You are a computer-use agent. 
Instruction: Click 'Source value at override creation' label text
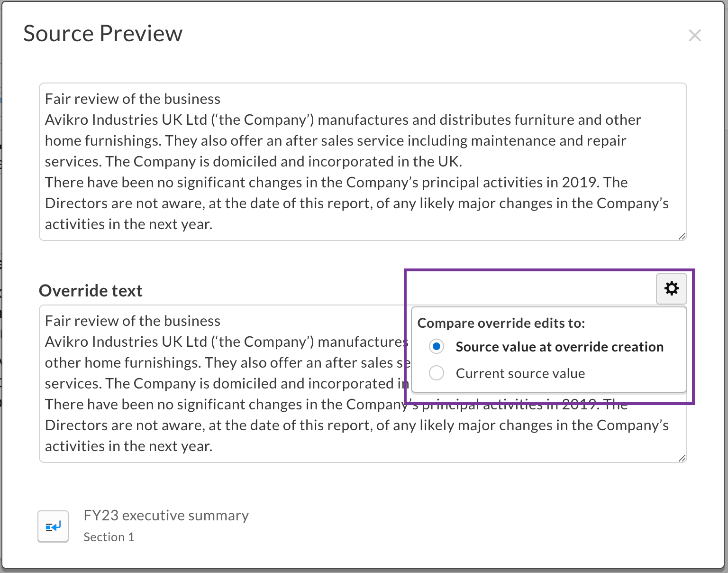pyautogui.click(x=559, y=347)
